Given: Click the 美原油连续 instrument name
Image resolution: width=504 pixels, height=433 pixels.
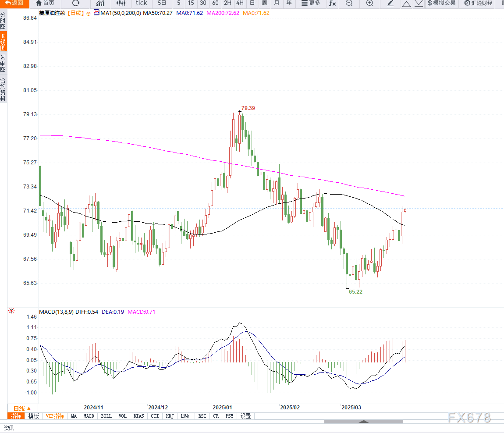Looking at the screenshot, I should (x=52, y=13).
